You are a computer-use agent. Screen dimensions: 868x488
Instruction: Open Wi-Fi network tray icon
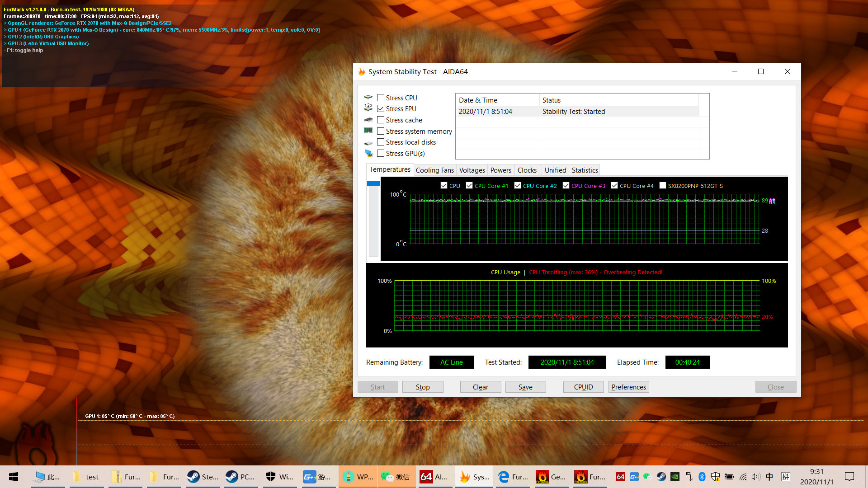click(x=743, y=477)
